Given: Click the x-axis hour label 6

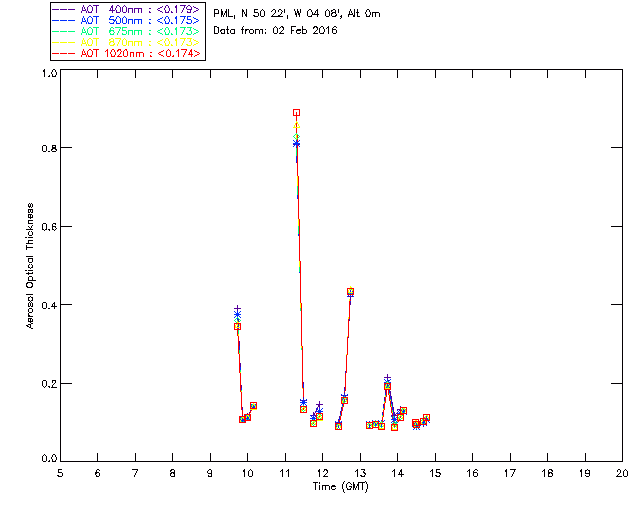Looking at the screenshot, I should coord(98,473).
